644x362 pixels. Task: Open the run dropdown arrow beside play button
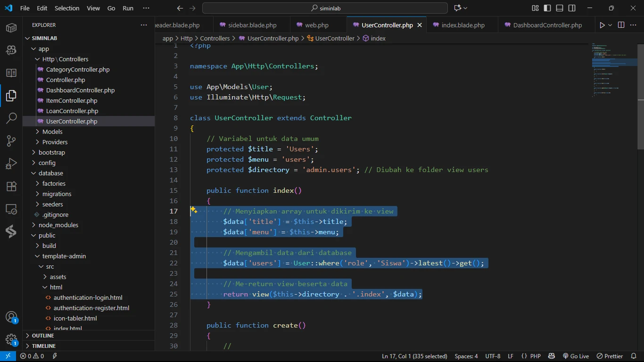[x=610, y=25]
